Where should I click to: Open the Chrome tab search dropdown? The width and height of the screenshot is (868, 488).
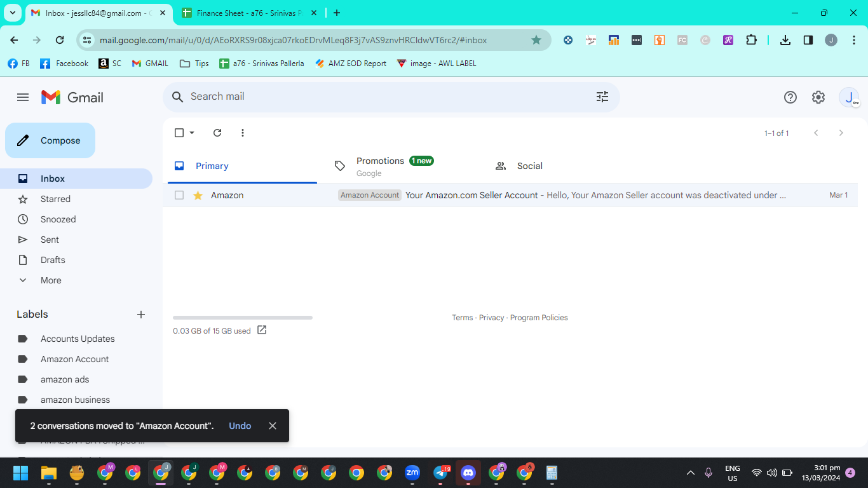(x=13, y=13)
